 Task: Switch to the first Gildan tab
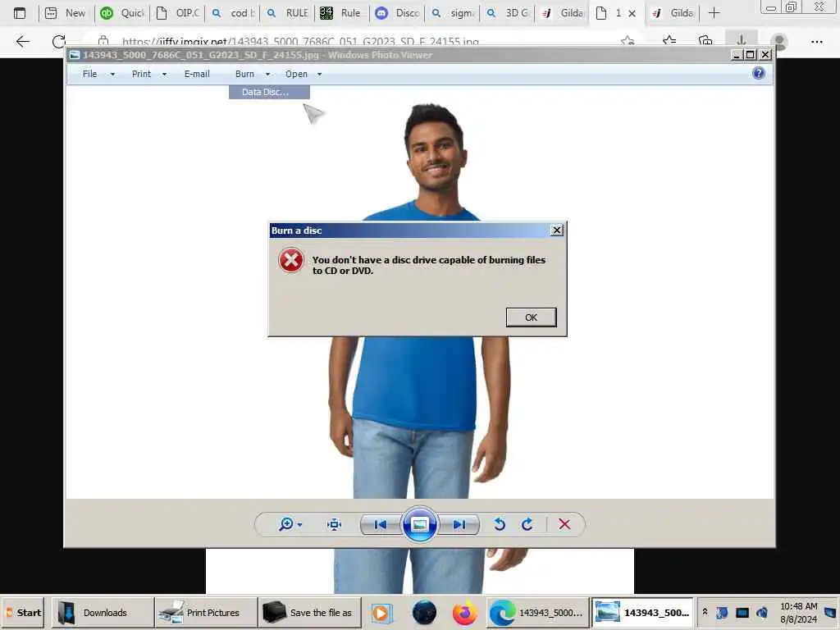562,13
